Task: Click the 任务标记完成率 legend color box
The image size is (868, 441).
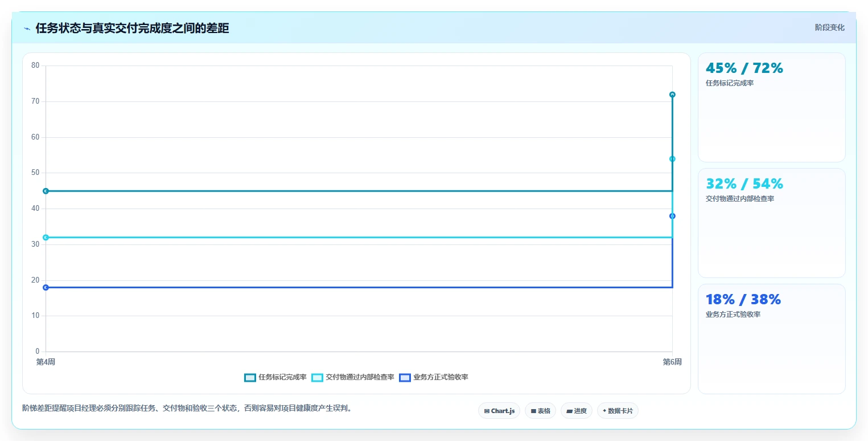Action: (250, 378)
